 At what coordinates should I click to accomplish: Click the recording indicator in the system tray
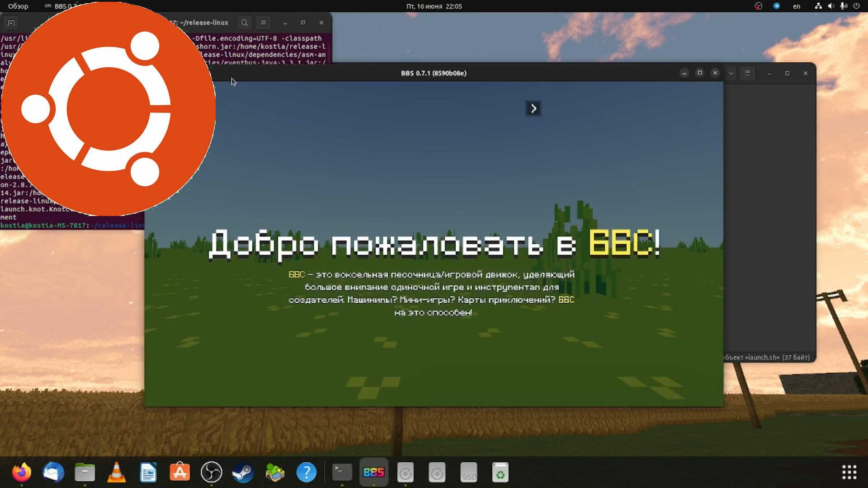coord(758,6)
